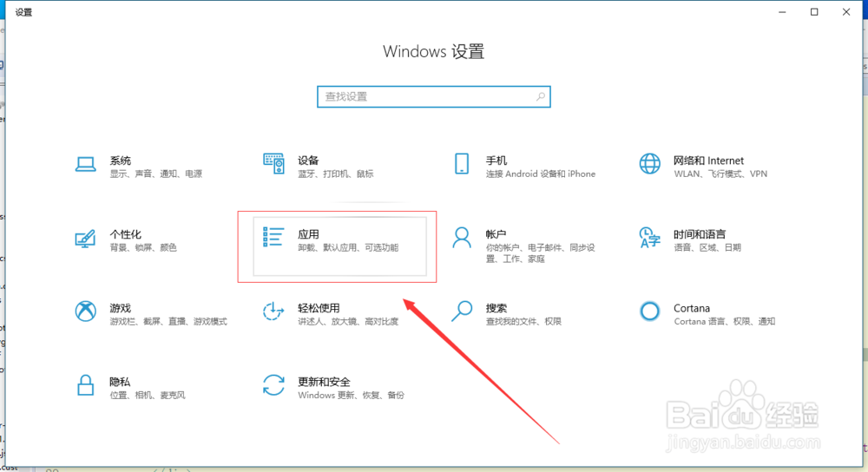Click the 手机 phone icon
The width and height of the screenshot is (868, 472).
(x=462, y=164)
